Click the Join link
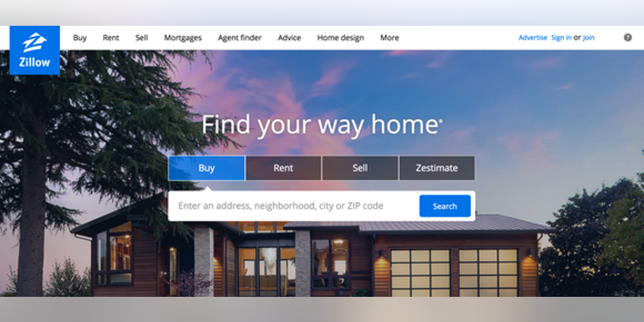The width and height of the screenshot is (644, 322). [x=588, y=38]
